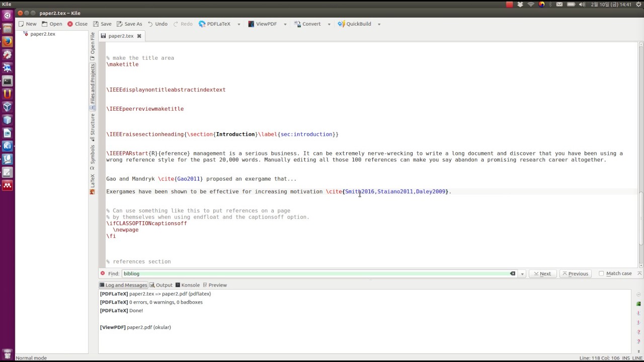This screenshot has width=644, height=362.
Task: Click the Kile icon in the dock
Action: (x=8, y=146)
